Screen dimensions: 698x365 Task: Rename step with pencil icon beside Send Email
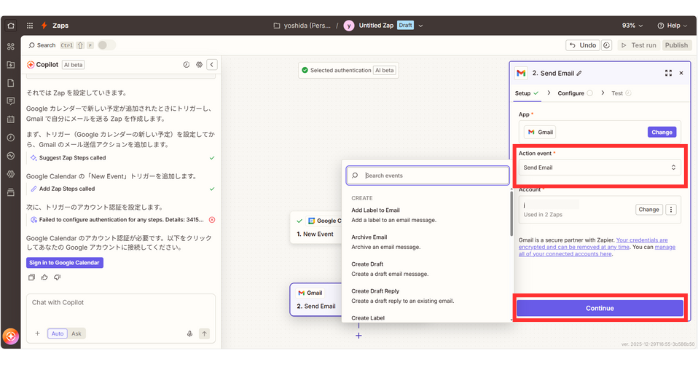tap(579, 73)
